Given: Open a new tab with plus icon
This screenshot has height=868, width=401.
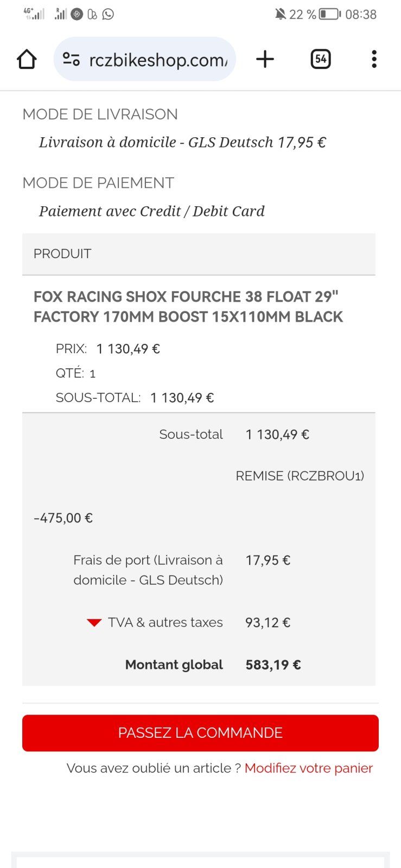Looking at the screenshot, I should coord(265,59).
